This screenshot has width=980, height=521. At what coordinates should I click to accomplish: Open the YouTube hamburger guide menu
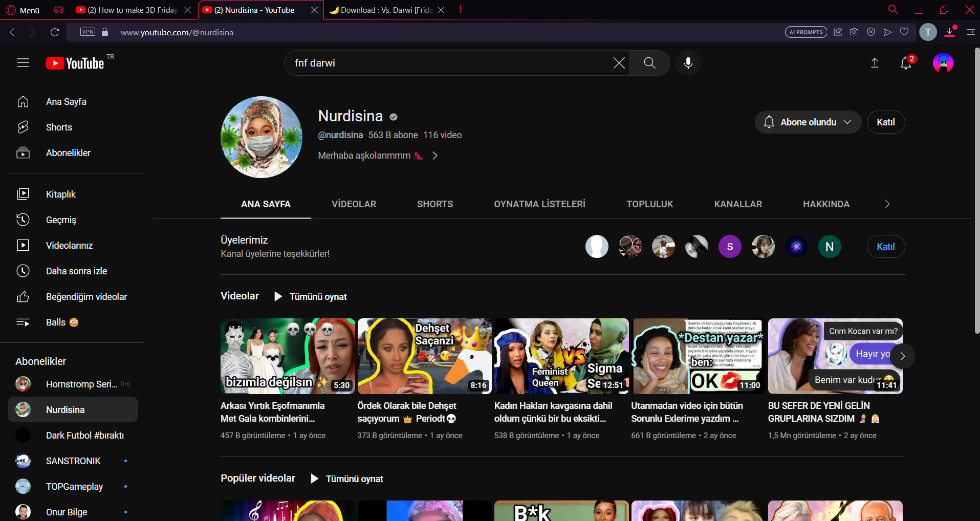coord(23,63)
